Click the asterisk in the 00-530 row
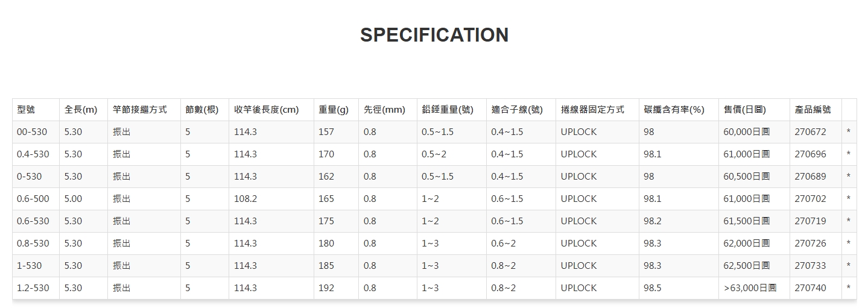 pyautogui.click(x=849, y=132)
